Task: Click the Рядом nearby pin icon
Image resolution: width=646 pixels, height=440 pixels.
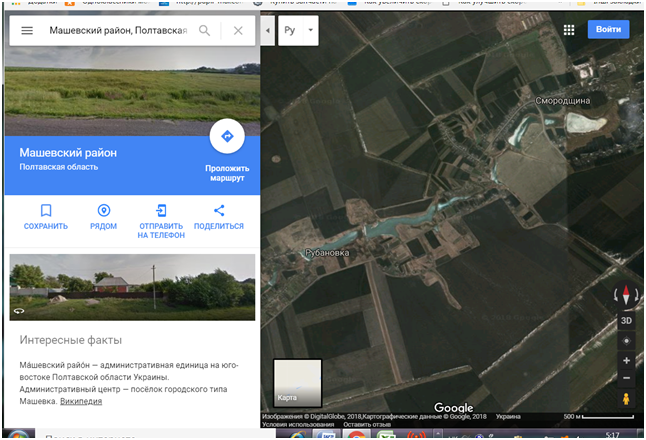Action: (x=104, y=211)
